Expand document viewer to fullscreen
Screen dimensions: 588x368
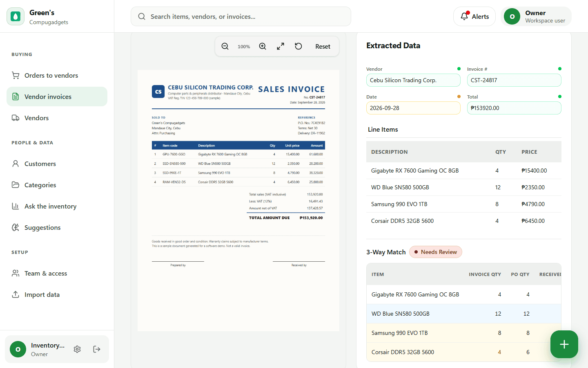coord(281,47)
